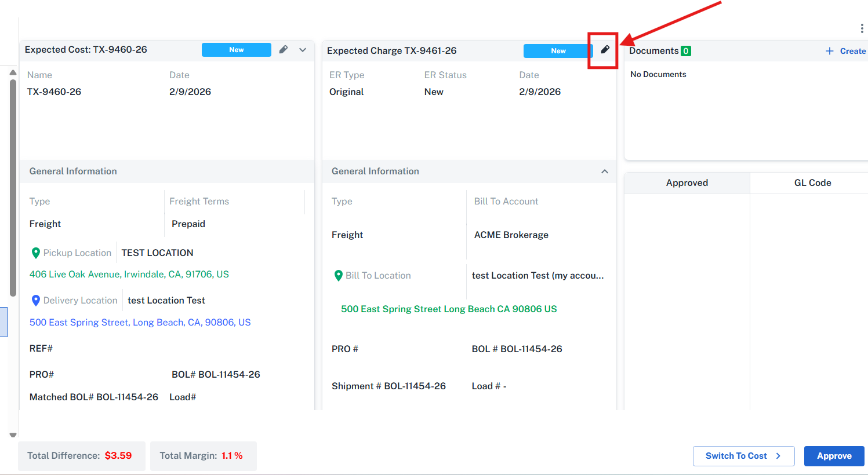Viewport: 868px width, 475px height.
Task: Click the Expected Charge edit pencil icon
Action: [605, 50]
